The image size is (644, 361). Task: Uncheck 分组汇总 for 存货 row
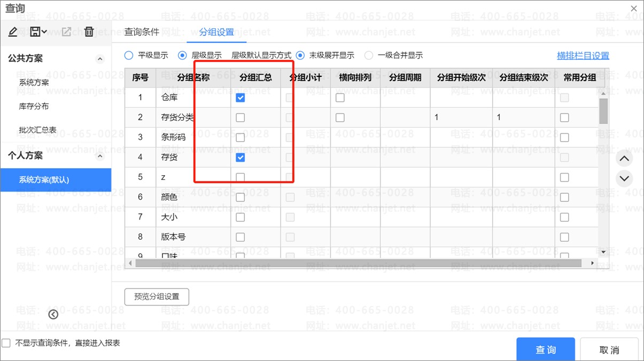[240, 158]
